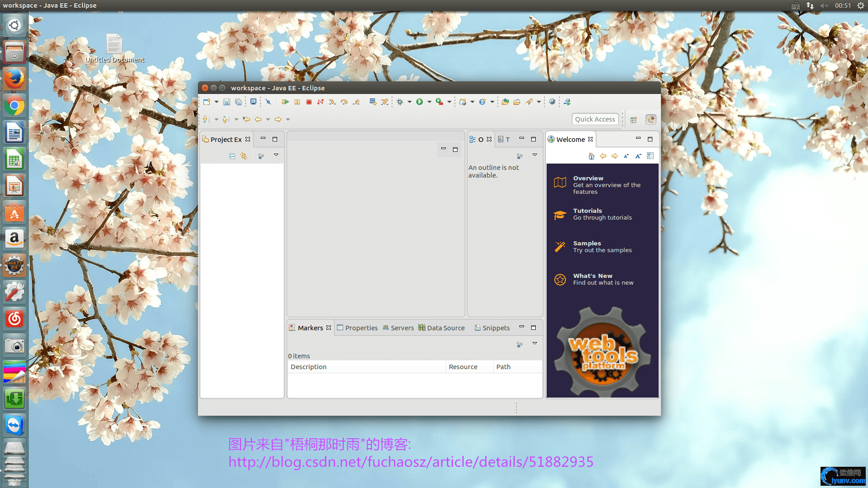
Task: Click in the Quick Access field
Action: pos(595,119)
